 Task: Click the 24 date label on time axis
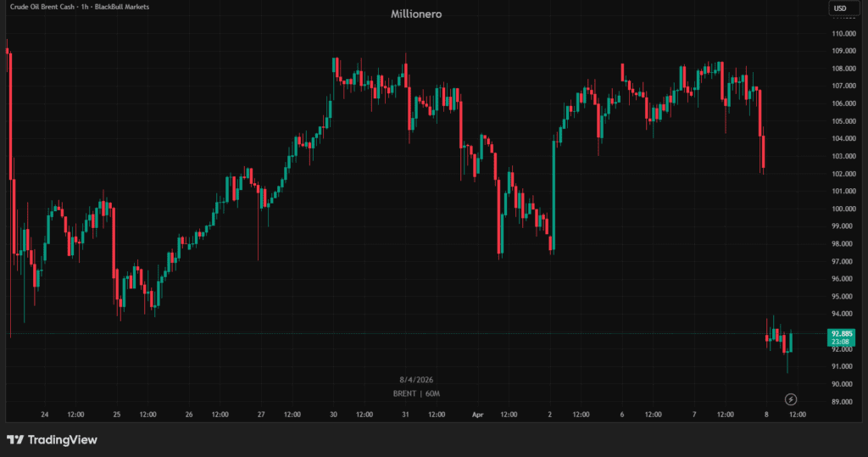tap(44, 415)
